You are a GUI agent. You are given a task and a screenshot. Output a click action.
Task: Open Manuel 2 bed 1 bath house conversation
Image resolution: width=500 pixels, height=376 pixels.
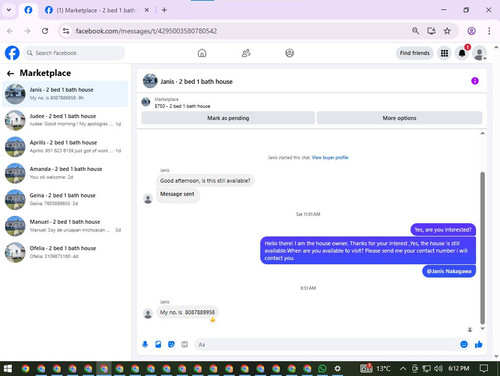(65, 226)
